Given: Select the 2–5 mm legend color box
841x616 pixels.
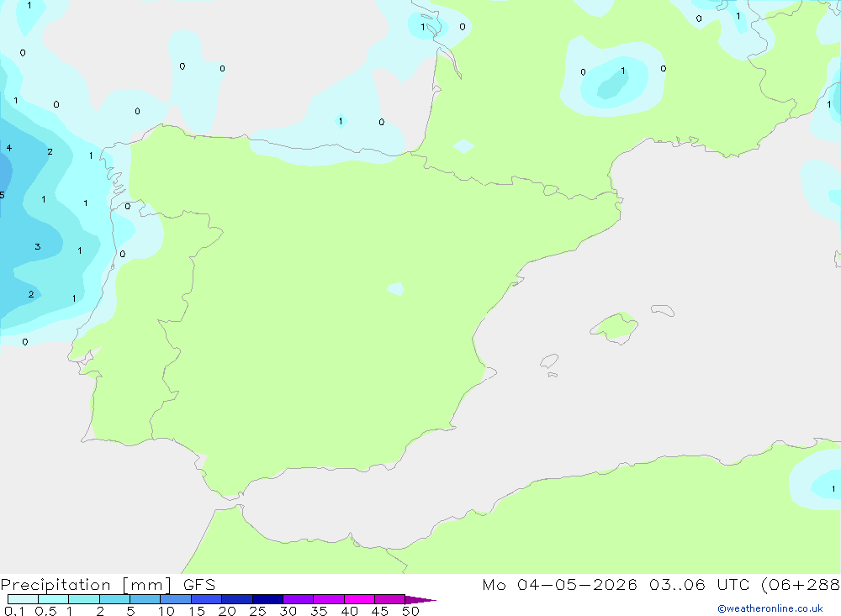Looking at the screenshot, I should point(114,599).
